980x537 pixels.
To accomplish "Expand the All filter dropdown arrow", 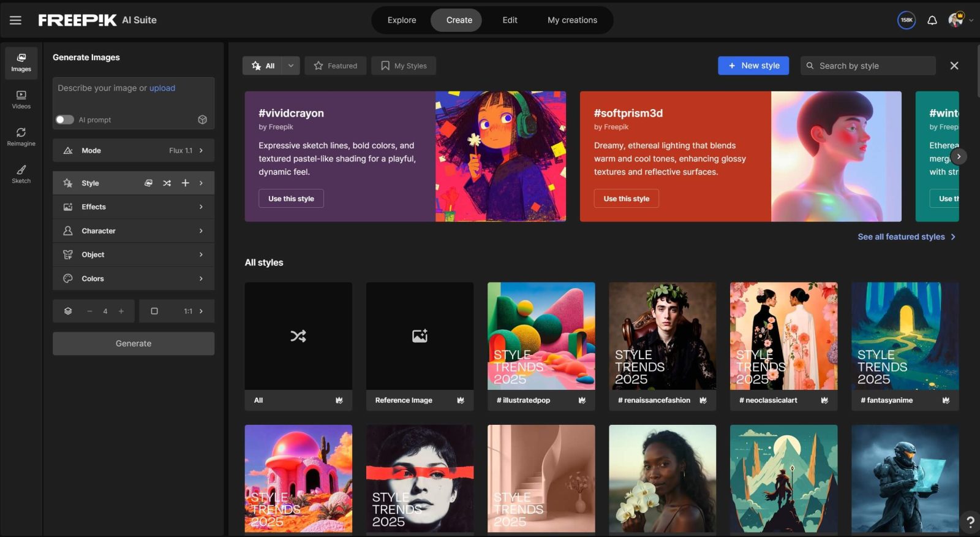I will pyautogui.click(x=291, y=66).
